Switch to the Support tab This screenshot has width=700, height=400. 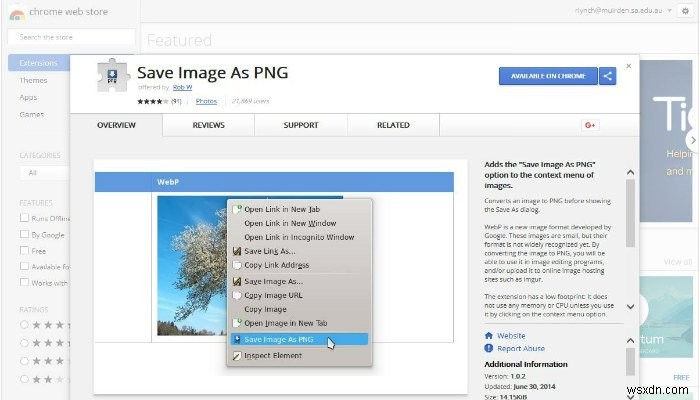pos(301,125)
